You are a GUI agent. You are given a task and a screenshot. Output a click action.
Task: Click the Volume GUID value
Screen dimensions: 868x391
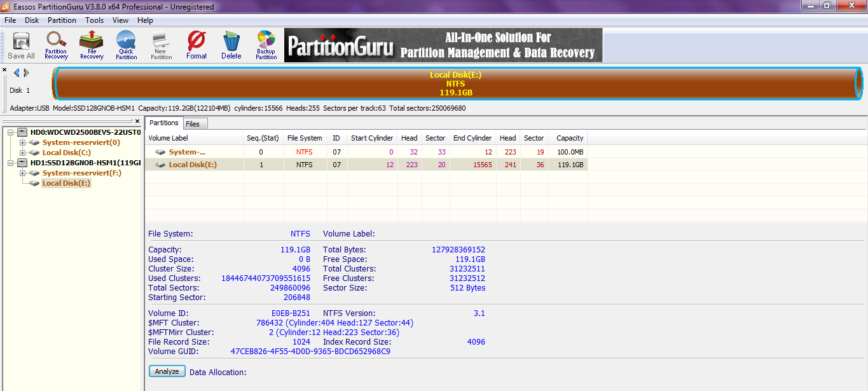310,351
